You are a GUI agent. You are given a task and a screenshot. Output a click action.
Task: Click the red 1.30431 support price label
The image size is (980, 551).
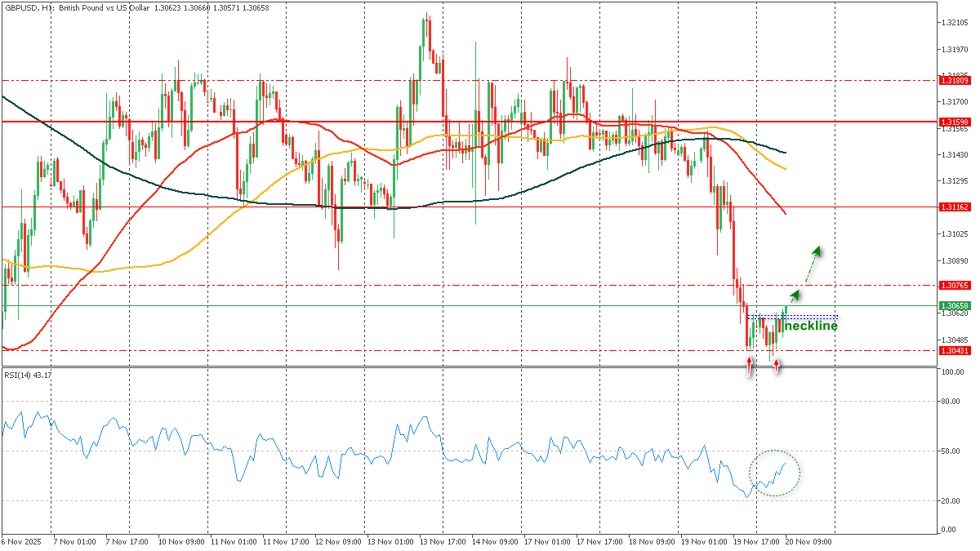tap(954, 350)
